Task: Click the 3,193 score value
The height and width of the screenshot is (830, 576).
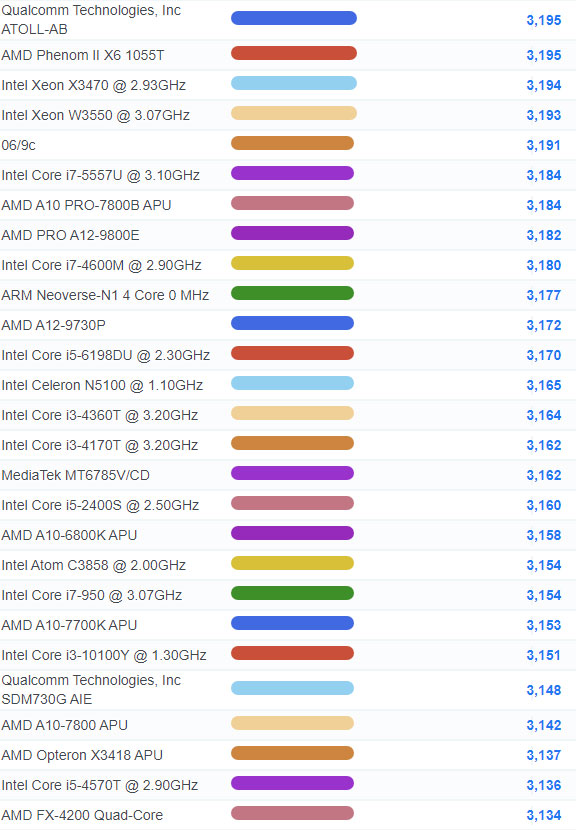Action: [544, 115]
